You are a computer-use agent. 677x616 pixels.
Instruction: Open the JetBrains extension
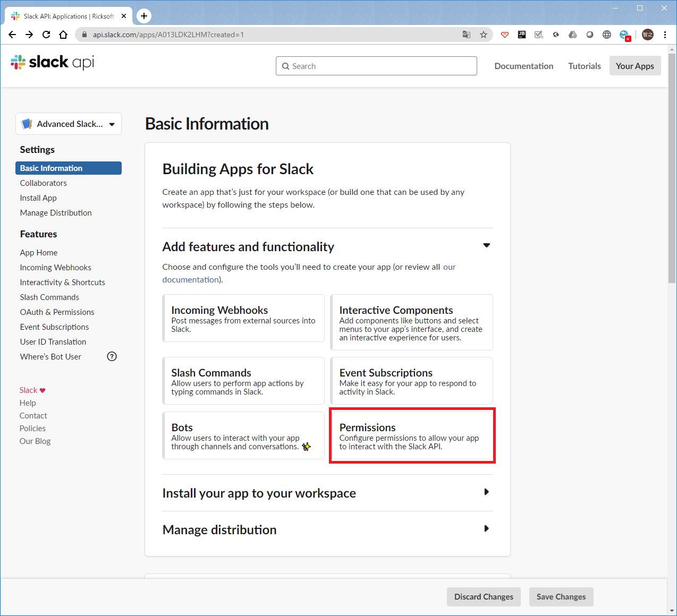click(x=522, y=35)
